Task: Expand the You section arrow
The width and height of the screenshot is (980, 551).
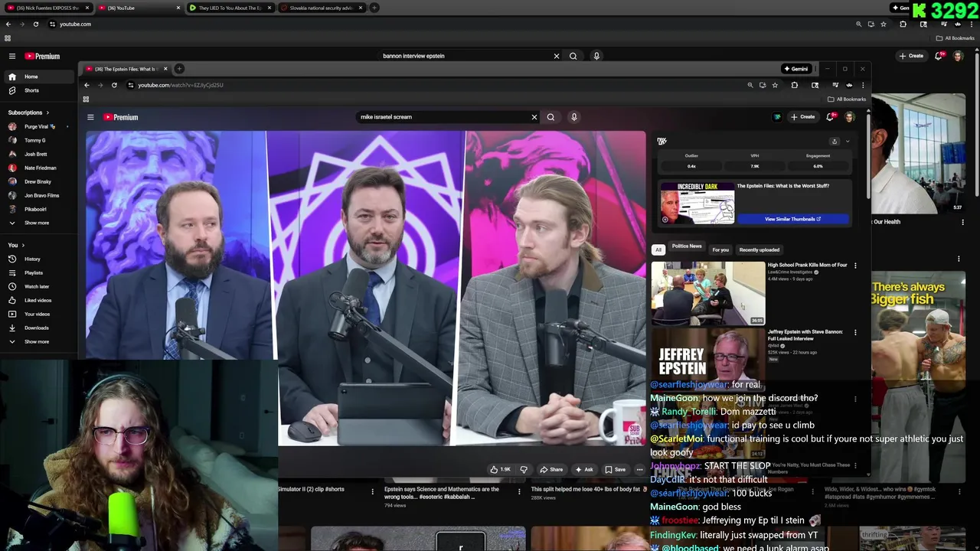Action: pyautogui.click(x=23, y=245)
